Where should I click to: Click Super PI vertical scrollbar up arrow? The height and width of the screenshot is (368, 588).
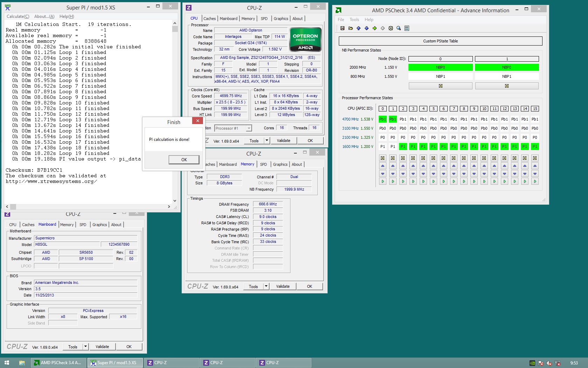tap(175, 23)
